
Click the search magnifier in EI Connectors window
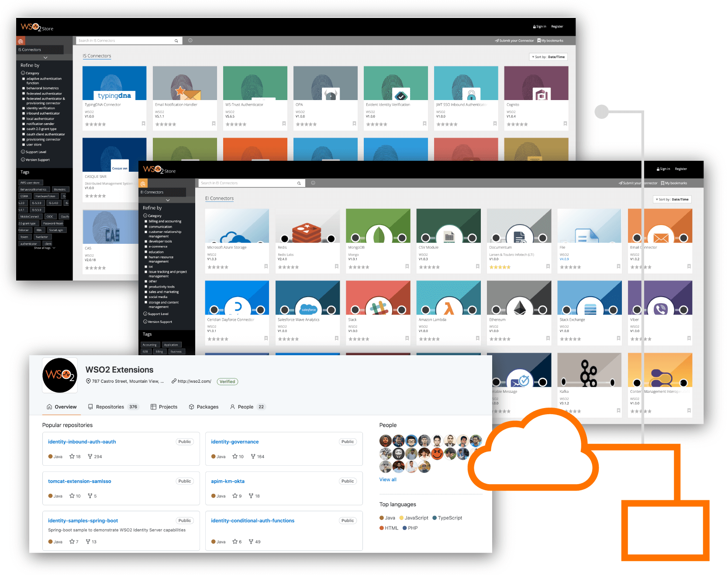pyautogui.click(x=299, y=183)
